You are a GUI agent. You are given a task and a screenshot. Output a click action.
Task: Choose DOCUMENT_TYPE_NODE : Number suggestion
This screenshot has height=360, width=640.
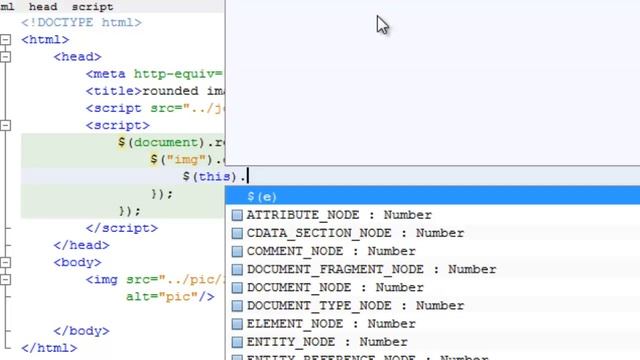coord(433,305)
